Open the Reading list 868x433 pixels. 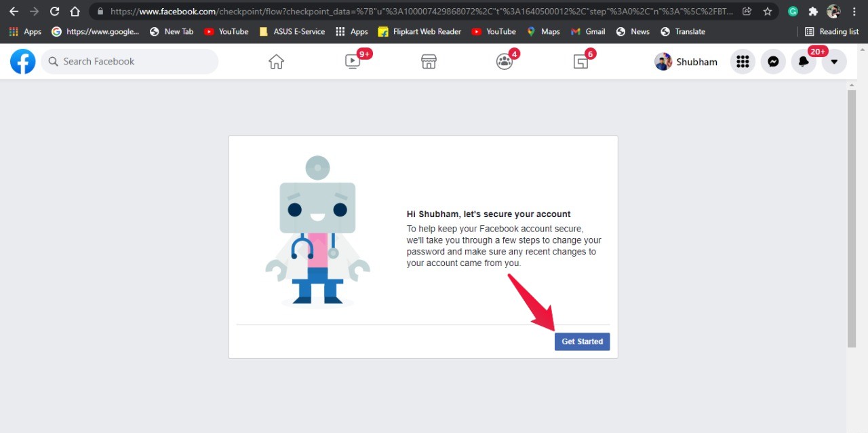tap(831, 31)
